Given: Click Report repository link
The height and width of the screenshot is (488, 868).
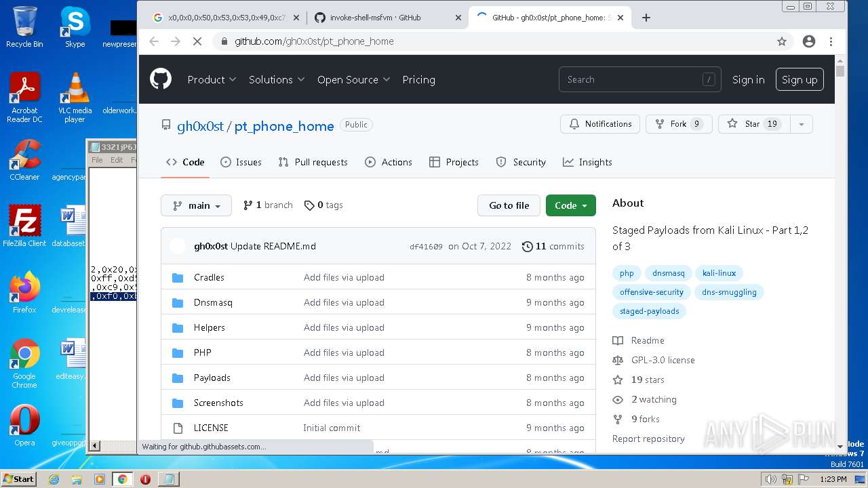Looking at the screenshot, I should coord(648,439).
